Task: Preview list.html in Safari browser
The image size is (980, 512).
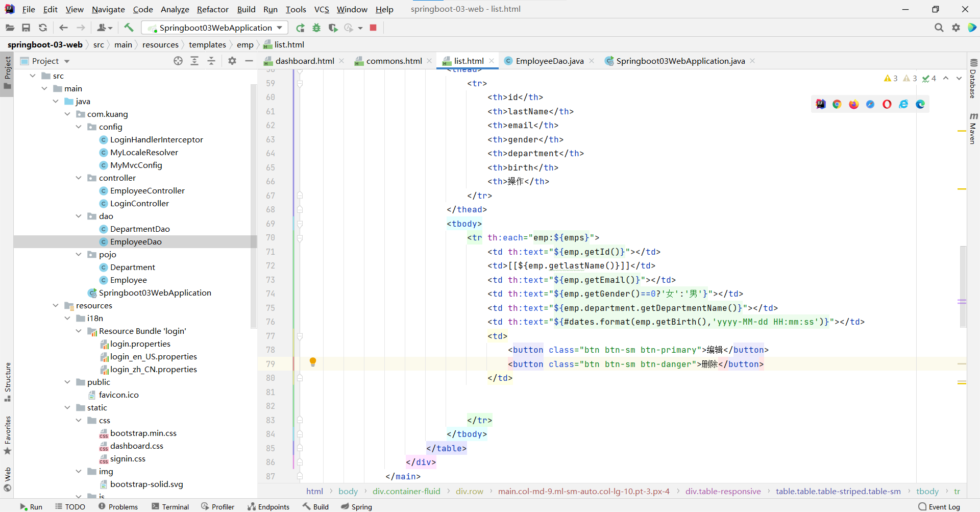Action: point(870,104)
